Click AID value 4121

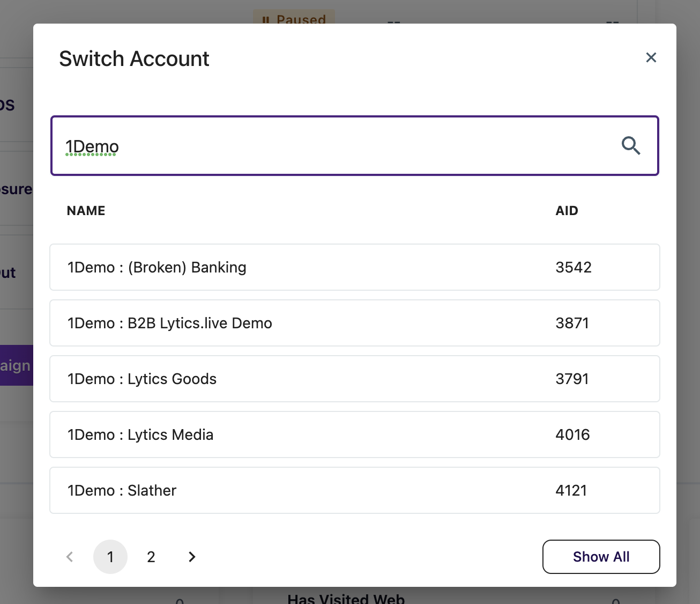pos(571,490)
